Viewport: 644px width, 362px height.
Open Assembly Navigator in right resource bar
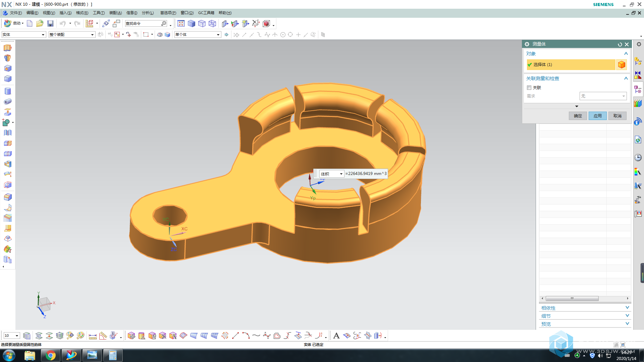[638, 61]
